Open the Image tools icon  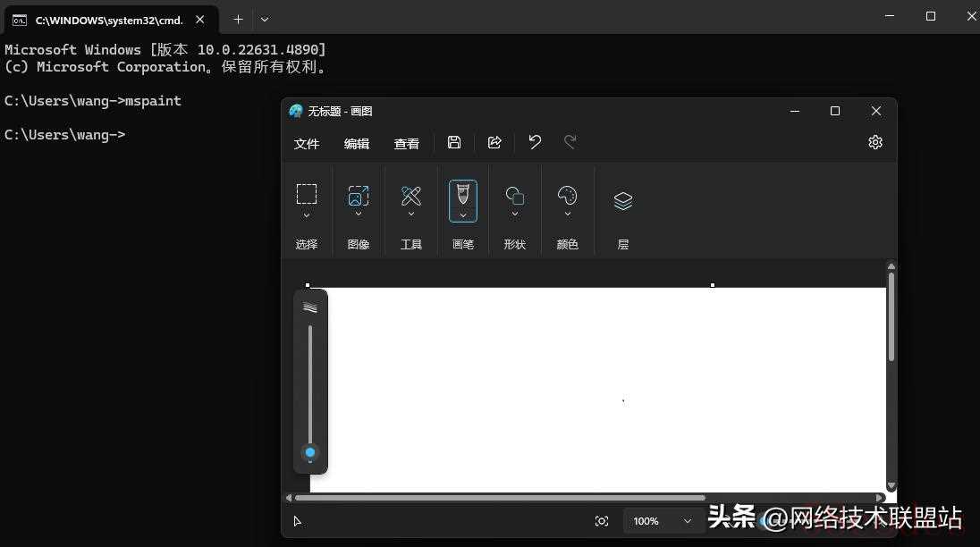[x=359, y=195]
